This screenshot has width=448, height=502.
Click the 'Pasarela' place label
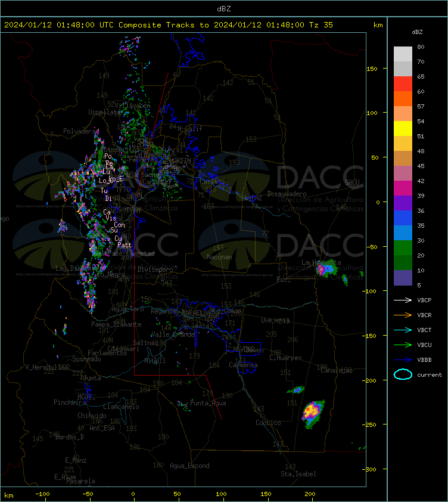(80, 481)
